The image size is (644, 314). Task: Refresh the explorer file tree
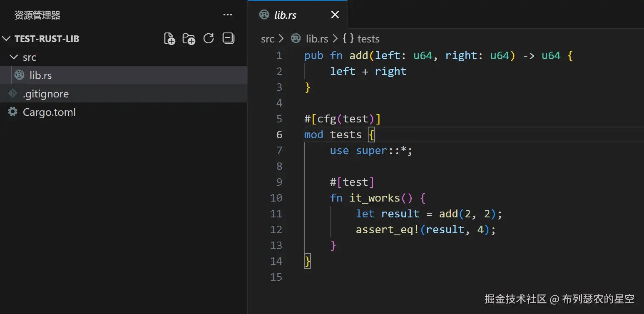(x=209, y=39)
